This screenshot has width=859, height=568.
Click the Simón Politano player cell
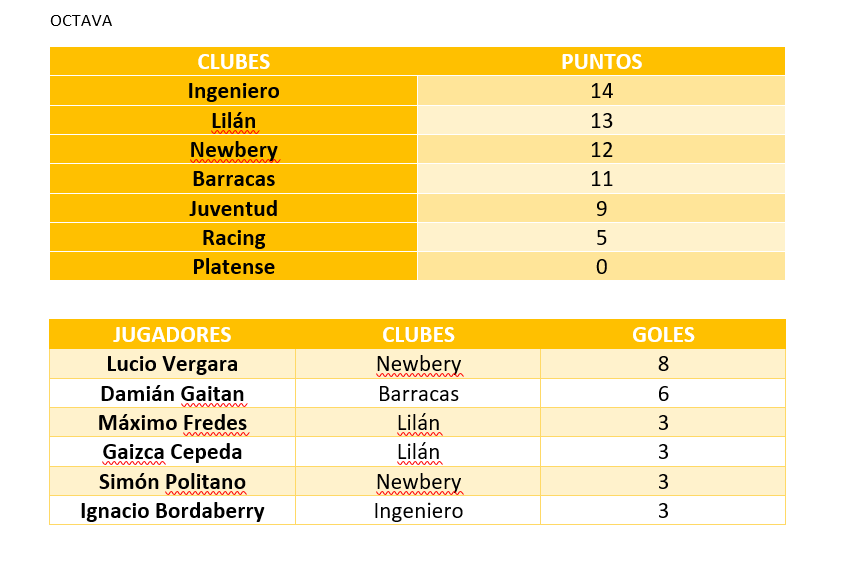click(172, 482)
